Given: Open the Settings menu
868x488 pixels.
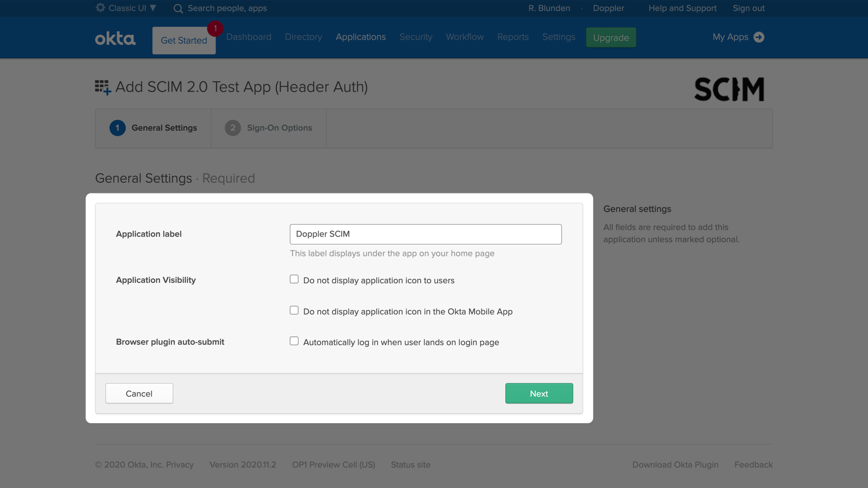Looking at the screenshot, I should tap(558, 37).
